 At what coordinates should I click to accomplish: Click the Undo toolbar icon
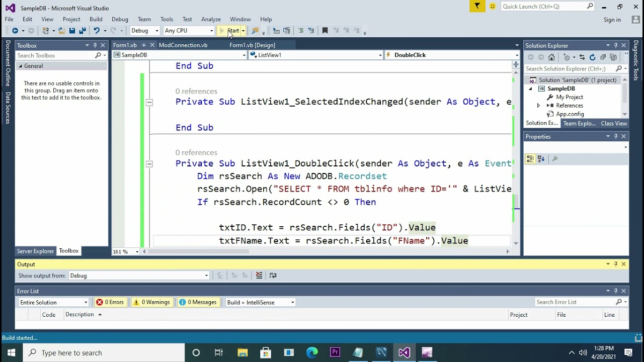[x=96, y=31]
